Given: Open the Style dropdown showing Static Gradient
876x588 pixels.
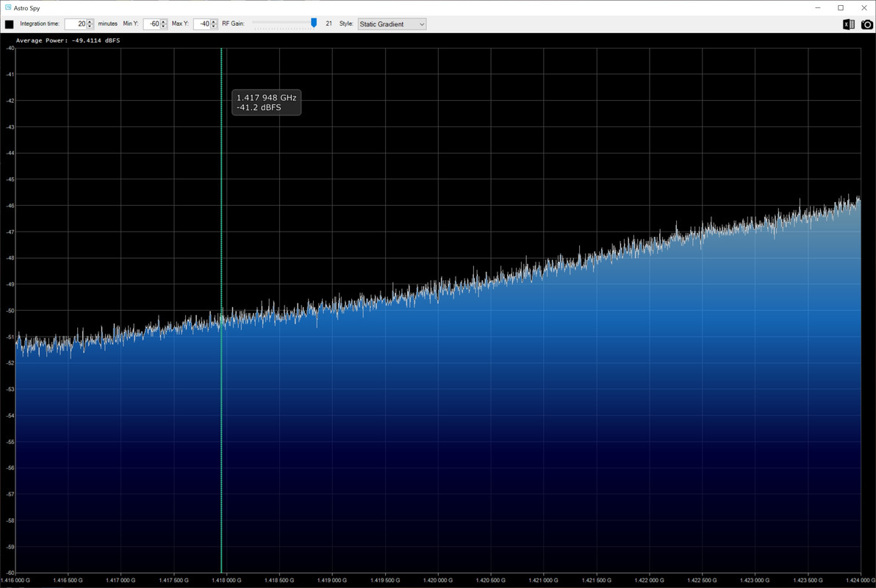Looking at the screenshot, I should tap(392, 24).
